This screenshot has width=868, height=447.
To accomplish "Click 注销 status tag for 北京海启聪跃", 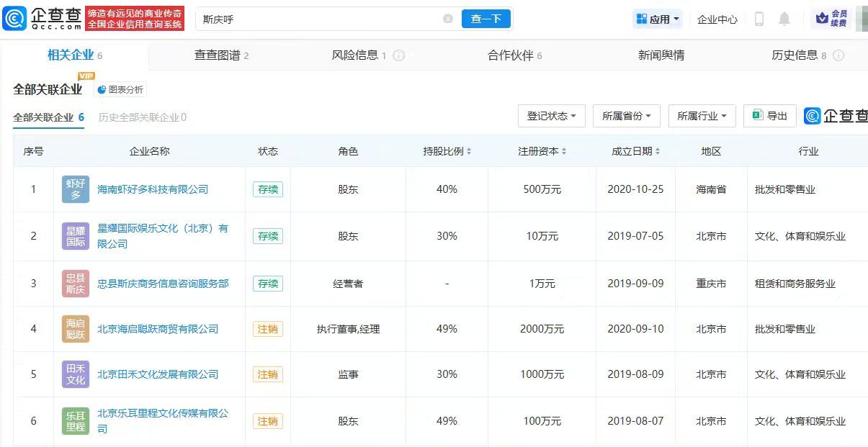I will click(x=268, y=329).
